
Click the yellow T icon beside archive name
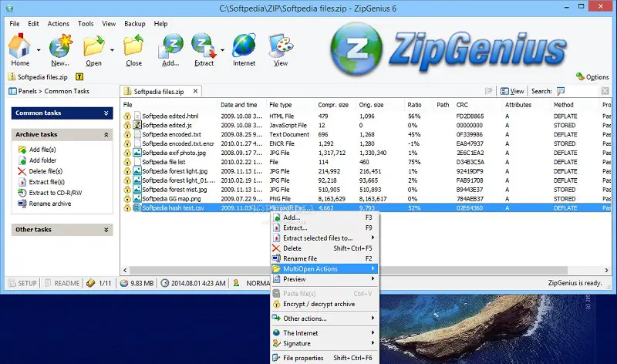(x=79, y=77)
